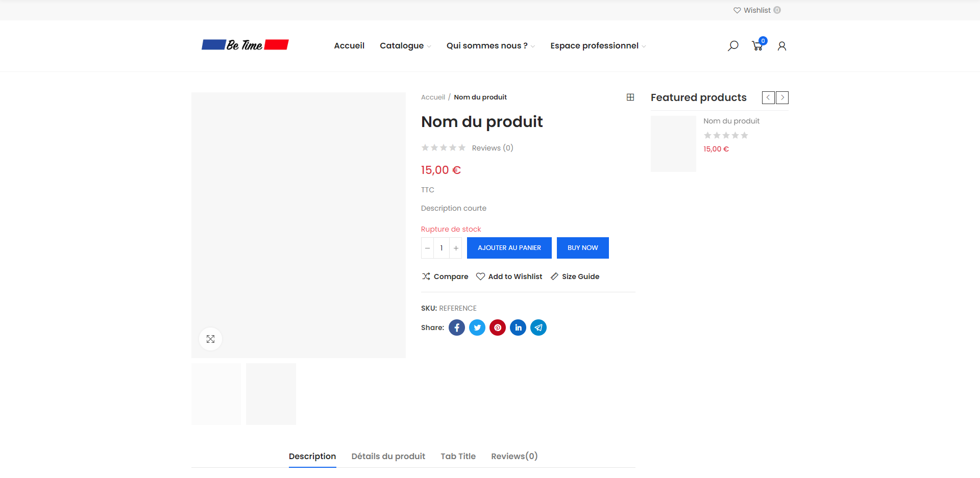This screenshot has width=980, height=478.
Task: Expand product image with zoom icon
Action: pos(210,339)
